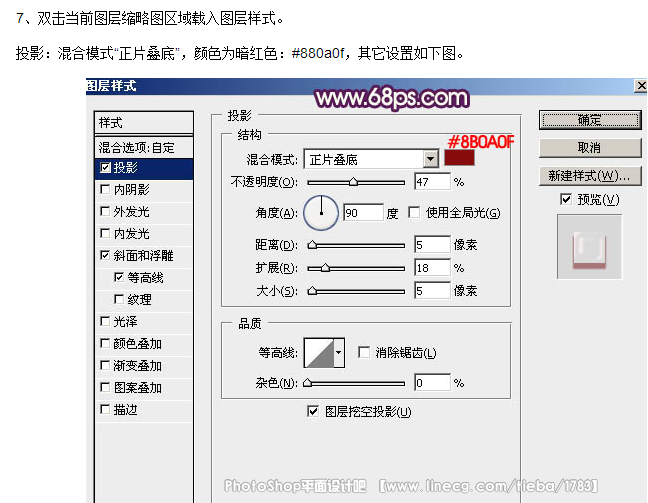Close the Layer Style dialog

[639, 87]
